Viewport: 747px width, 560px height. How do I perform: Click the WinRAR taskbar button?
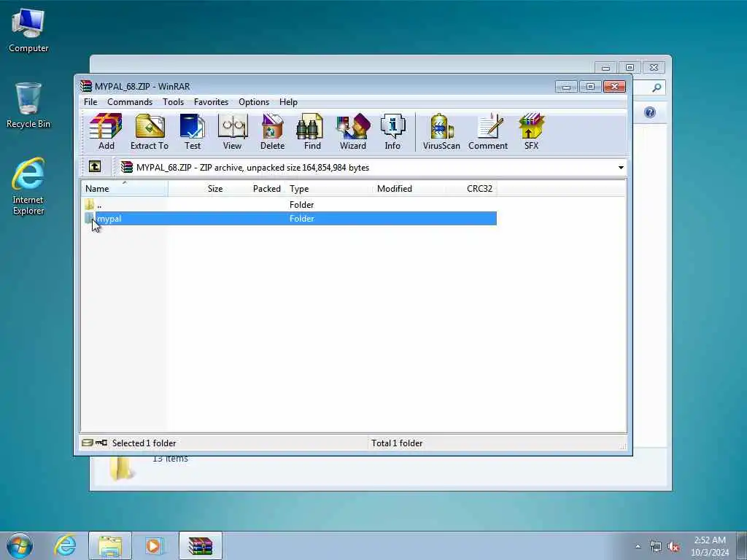[201, 545]
